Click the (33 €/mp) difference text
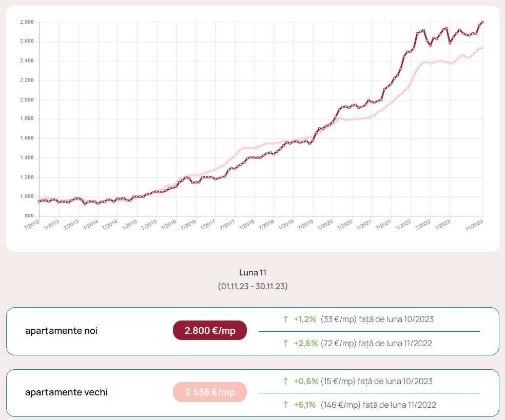Image resolution: width=505 pixels, height=420 pixels. 338,319
